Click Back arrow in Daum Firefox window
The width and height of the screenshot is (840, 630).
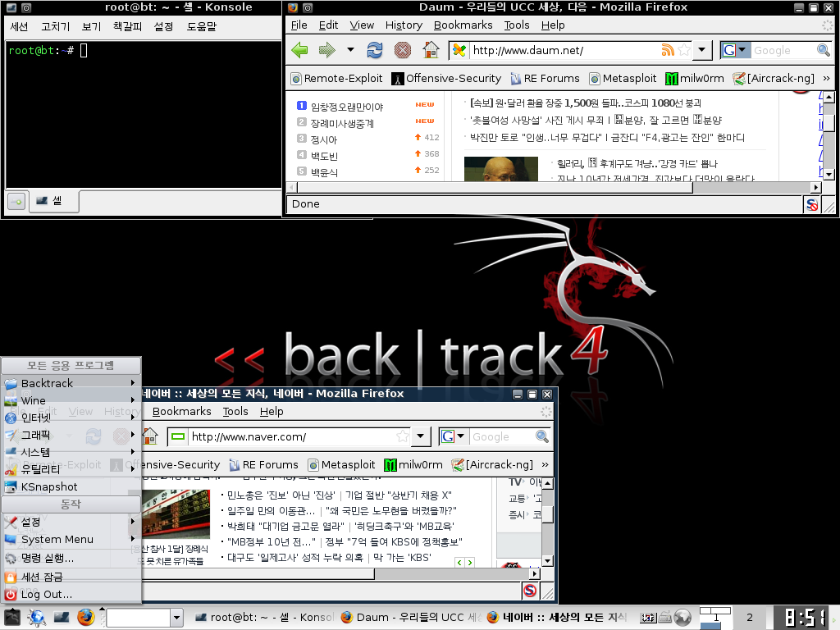pos(299,50)
